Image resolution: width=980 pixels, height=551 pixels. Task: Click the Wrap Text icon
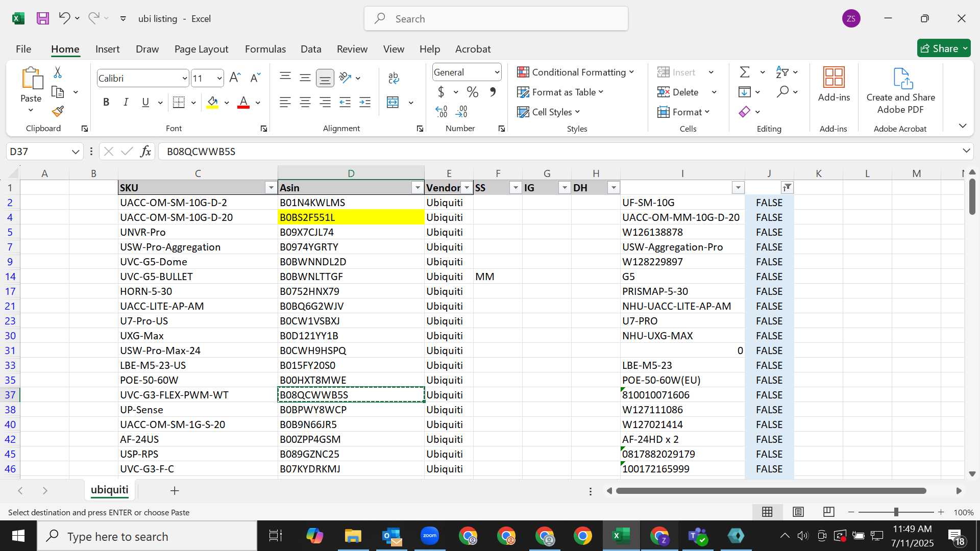tap(394, 78)
